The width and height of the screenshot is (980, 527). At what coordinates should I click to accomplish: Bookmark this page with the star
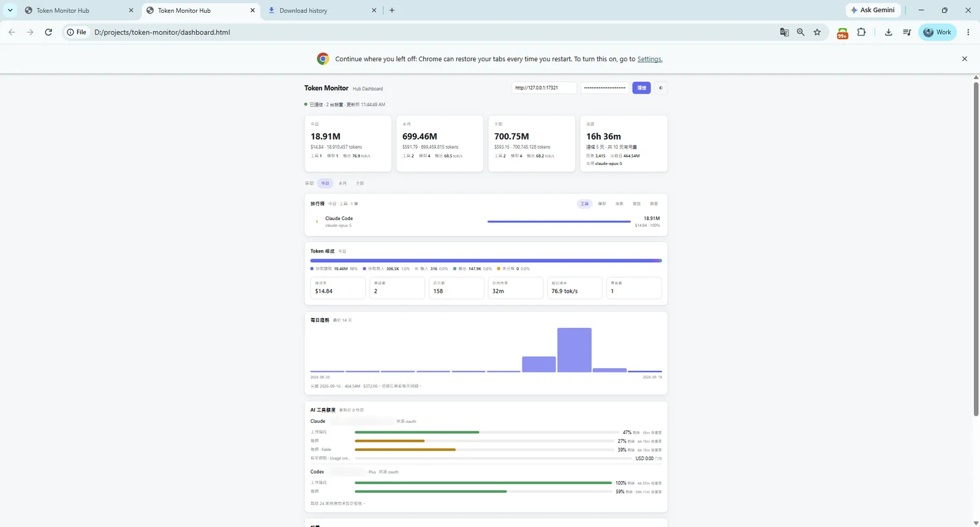pos(817,32)
